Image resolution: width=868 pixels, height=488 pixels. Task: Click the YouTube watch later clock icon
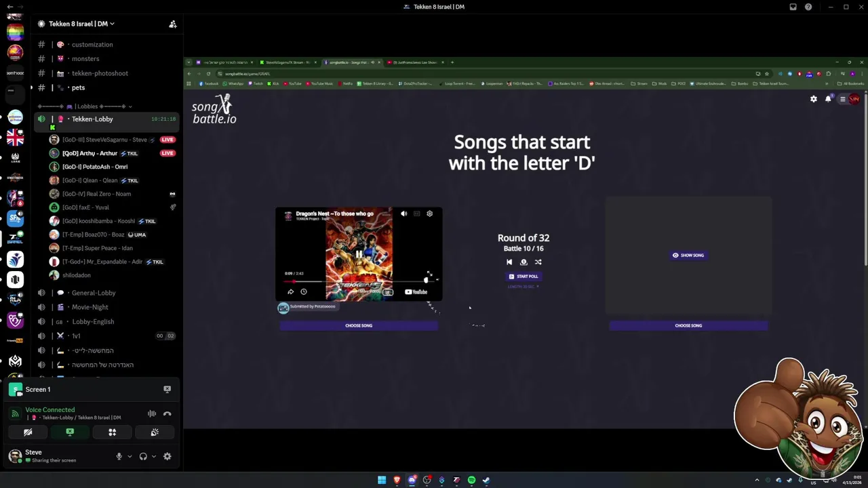tap(304, 291)
